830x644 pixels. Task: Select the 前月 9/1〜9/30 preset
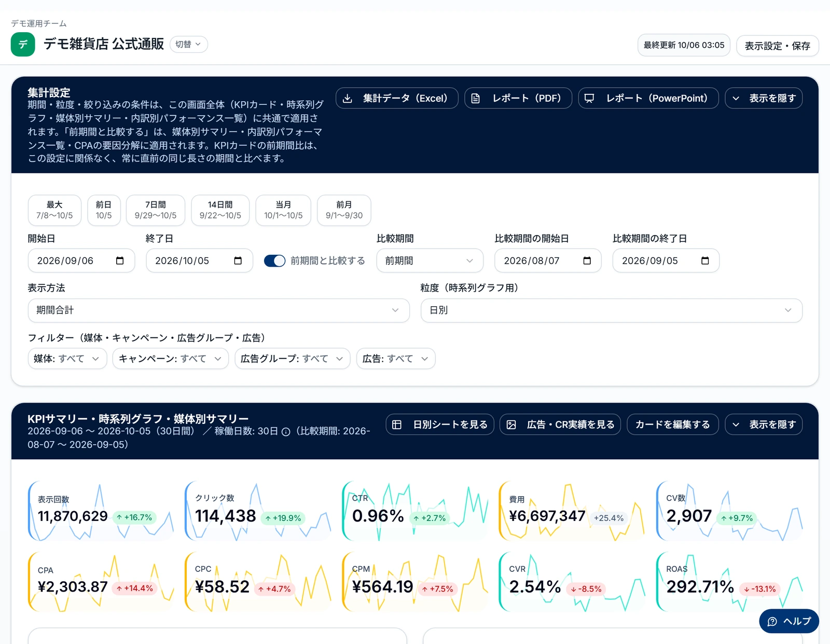pyautogui.click(x=344, y=210)
